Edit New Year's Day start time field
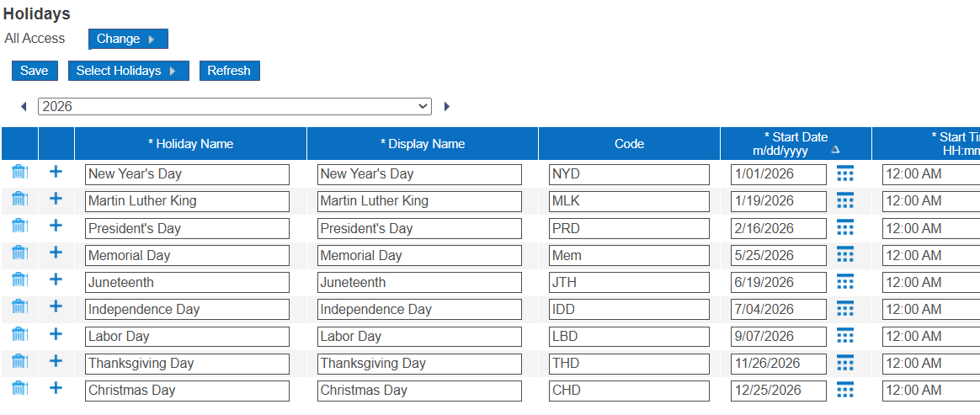This screenshot has height=415, width=980. (x=931, y=174)
